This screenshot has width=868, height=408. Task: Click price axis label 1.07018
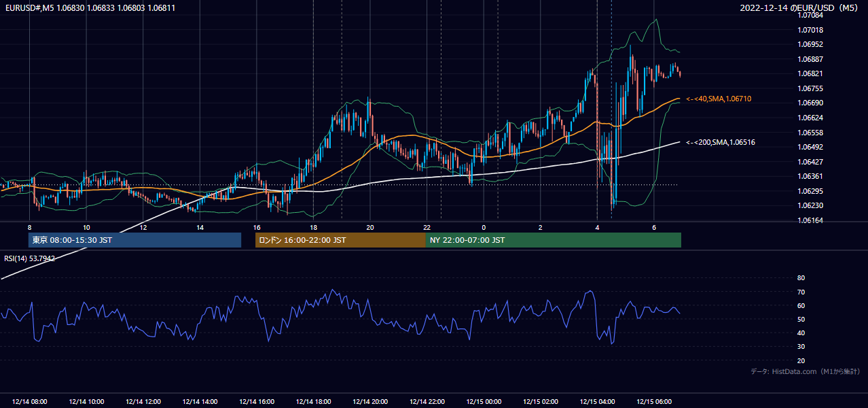(810, 30)
